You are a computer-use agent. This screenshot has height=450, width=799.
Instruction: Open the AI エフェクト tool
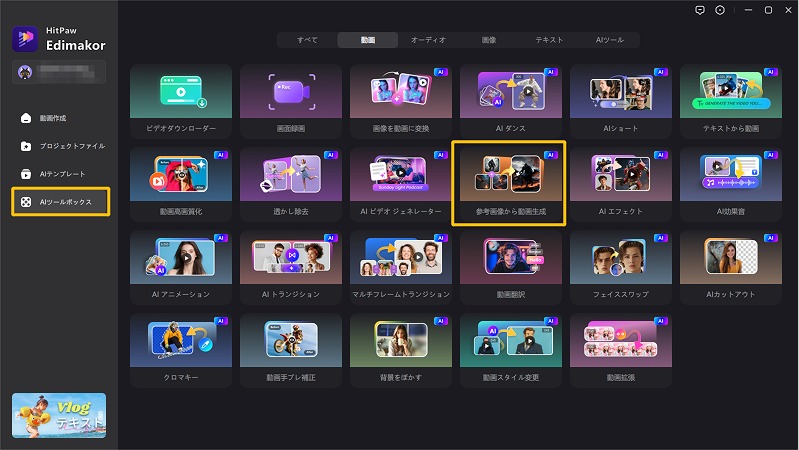(x=621, y=184)
